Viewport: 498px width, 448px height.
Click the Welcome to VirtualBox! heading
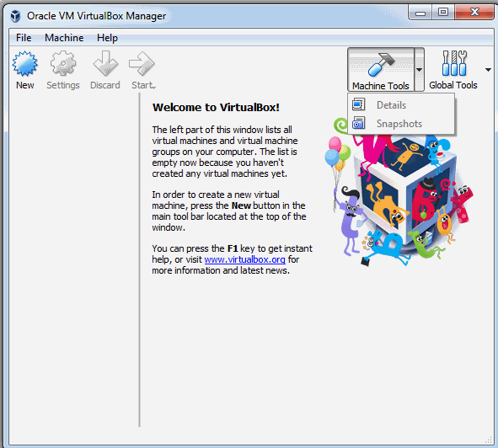coord(216,107)
